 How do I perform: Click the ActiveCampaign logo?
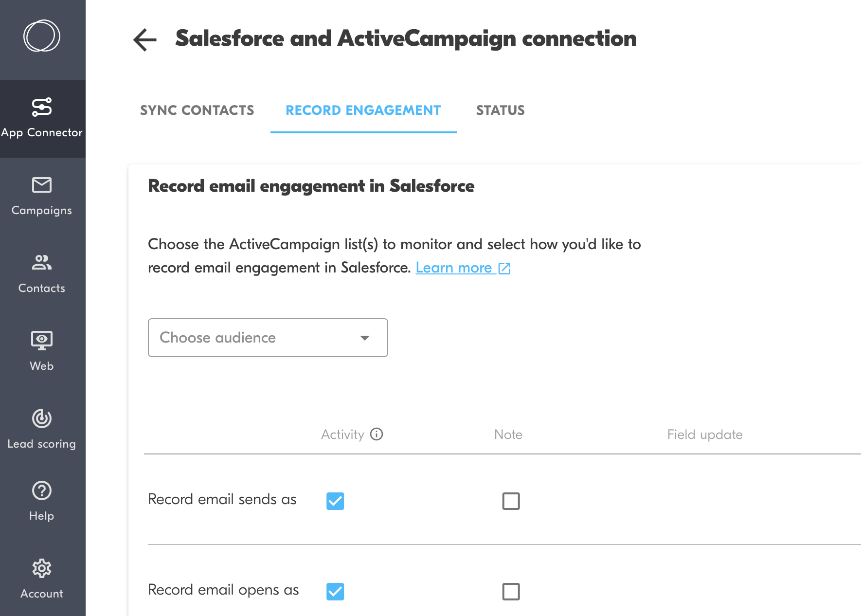41,35
